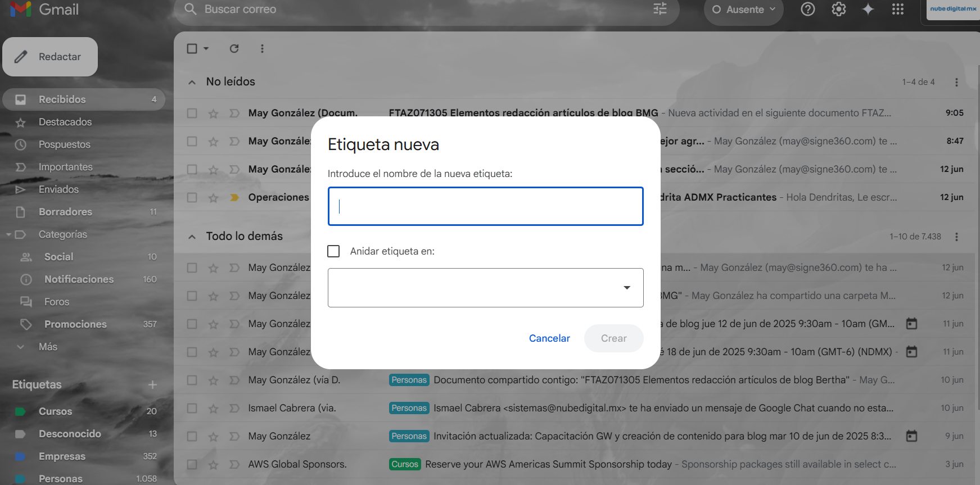The height and width of the screenshot is (485, 980).
Task: Add a new label with plus icon
Action: (152, 385)
